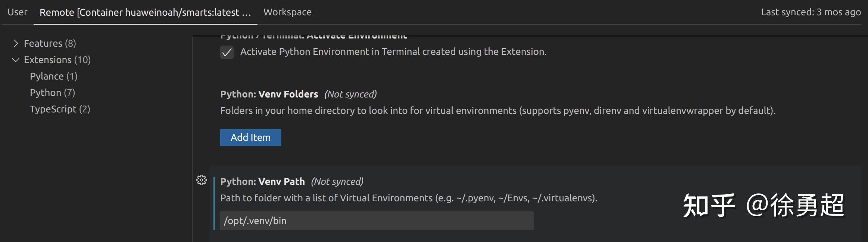
Task: Click the Venv Path input field
Action: pyautogui.click(x=376, y=221)
